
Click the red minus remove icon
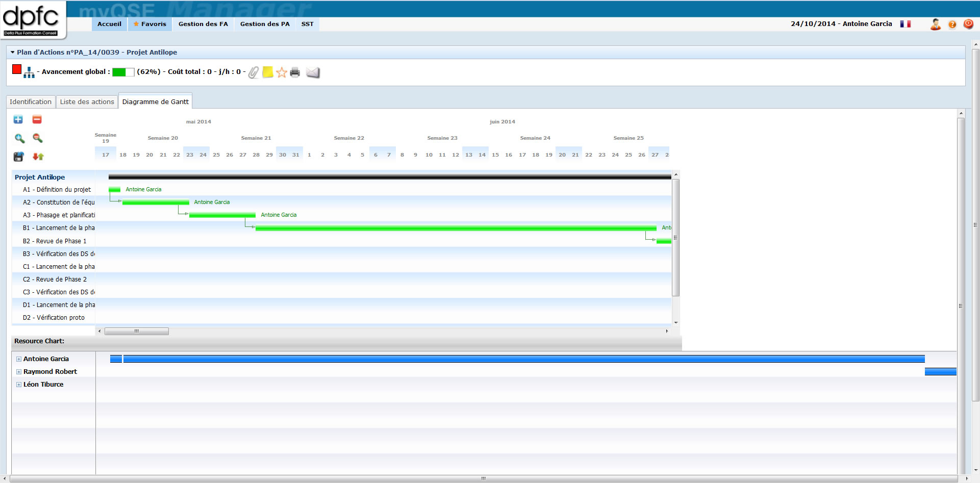tap(37, 120)
